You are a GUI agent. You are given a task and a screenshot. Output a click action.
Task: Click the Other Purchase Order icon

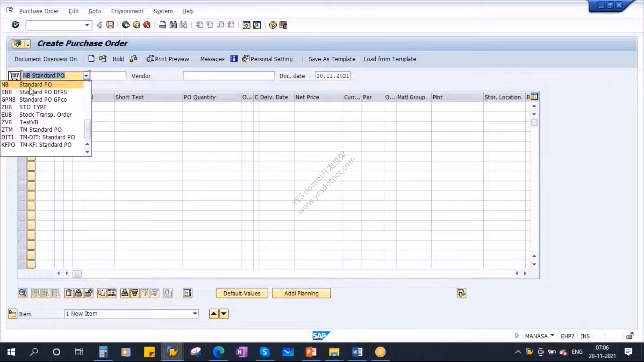pos(103,59)
